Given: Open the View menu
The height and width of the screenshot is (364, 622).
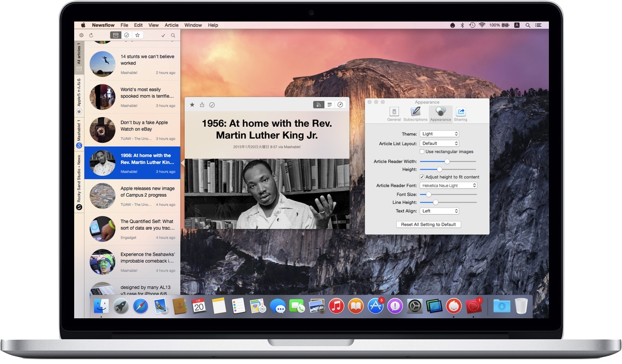Looking at the screenshot, I should tap(154, 25).
